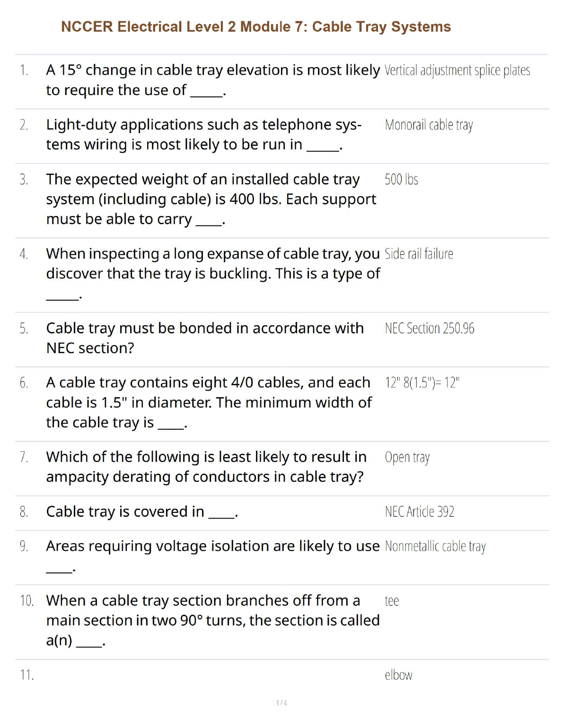This screenshot has height=728, width=563.
Task: Click question 6 about eight 4/0 cables
Action: pos(208,402)
